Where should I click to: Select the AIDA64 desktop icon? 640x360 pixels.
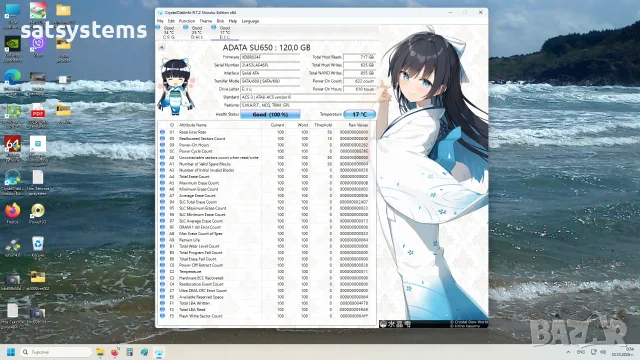(x=13, y=149)
